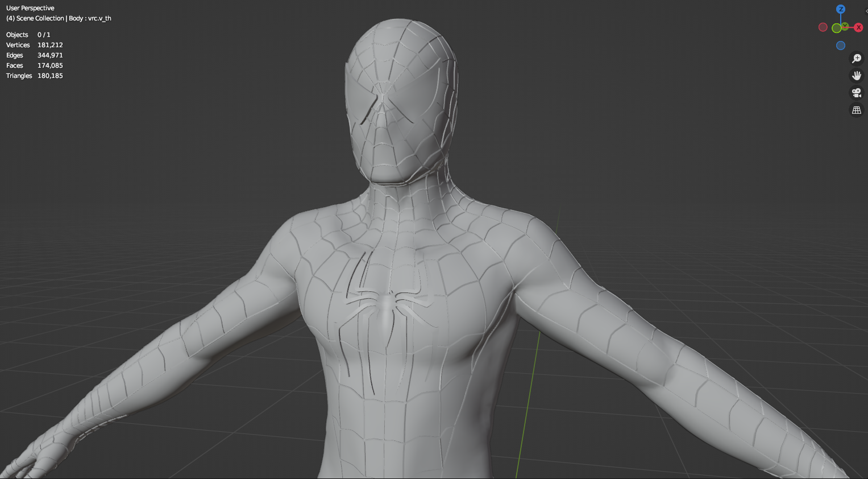Toggle the perspective/orthographic projection icon
Image resolution: width=868 pixels, height=479 pixels.
(857, 110)
